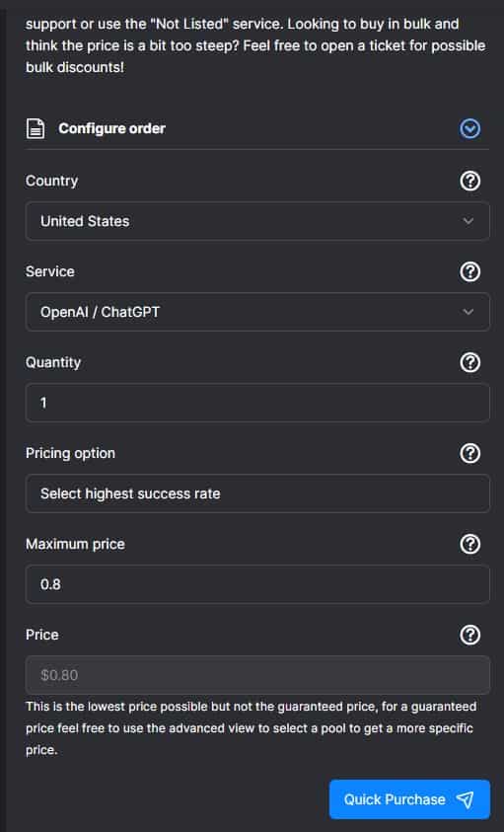Image resolution: width=504 pixels, height=832 pixels.
Task: Click the Configure order document icon
Action: (x=36, y=128)
